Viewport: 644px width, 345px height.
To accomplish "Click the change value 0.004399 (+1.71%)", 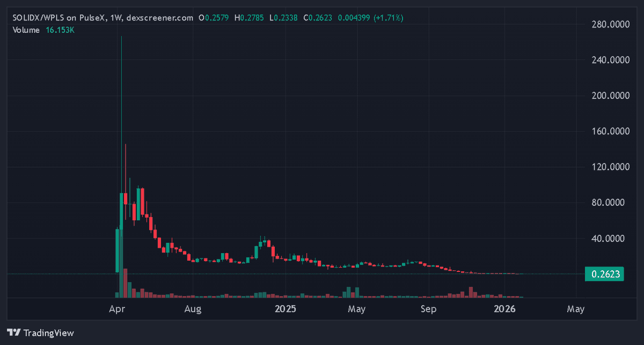I will point(370,18).
